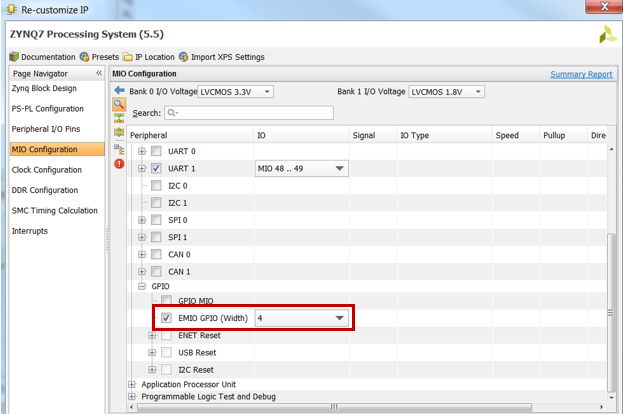Click the back arrow icon
Image resolution: width=625 pixels, height=415 pixels.
click(119, 91)
